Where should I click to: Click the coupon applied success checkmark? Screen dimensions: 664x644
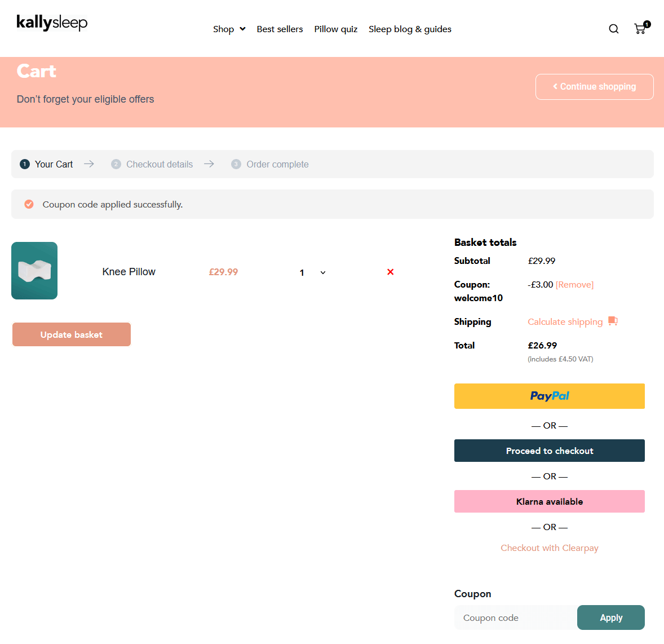(x=29, y=204)
